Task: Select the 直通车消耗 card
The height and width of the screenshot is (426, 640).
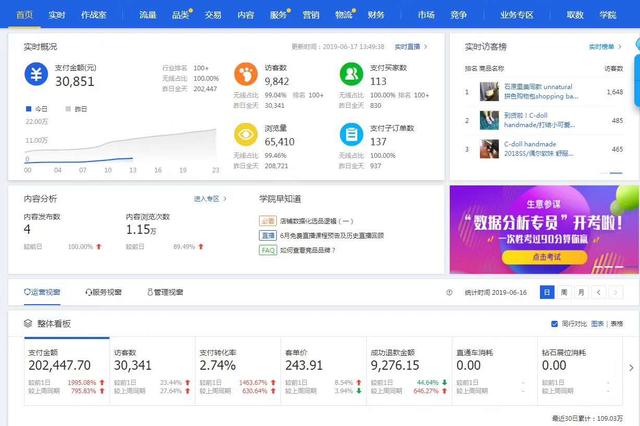Action: click(x=495, y=371)
